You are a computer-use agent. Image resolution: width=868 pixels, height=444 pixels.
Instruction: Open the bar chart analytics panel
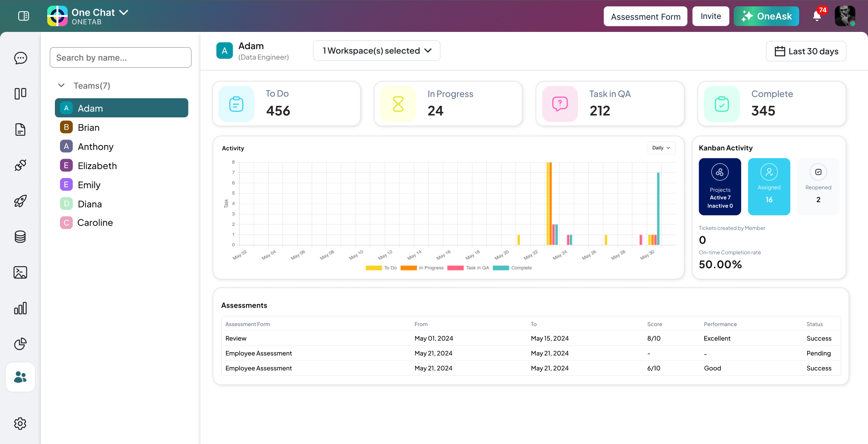click(20, 308)
